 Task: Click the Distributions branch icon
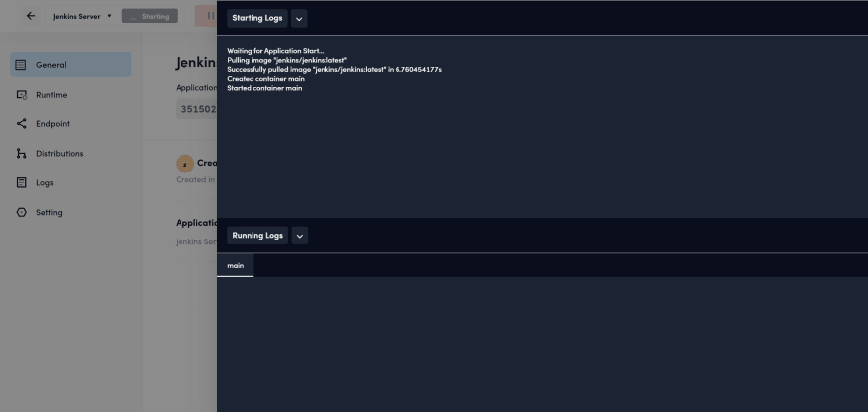coord(21,153)
